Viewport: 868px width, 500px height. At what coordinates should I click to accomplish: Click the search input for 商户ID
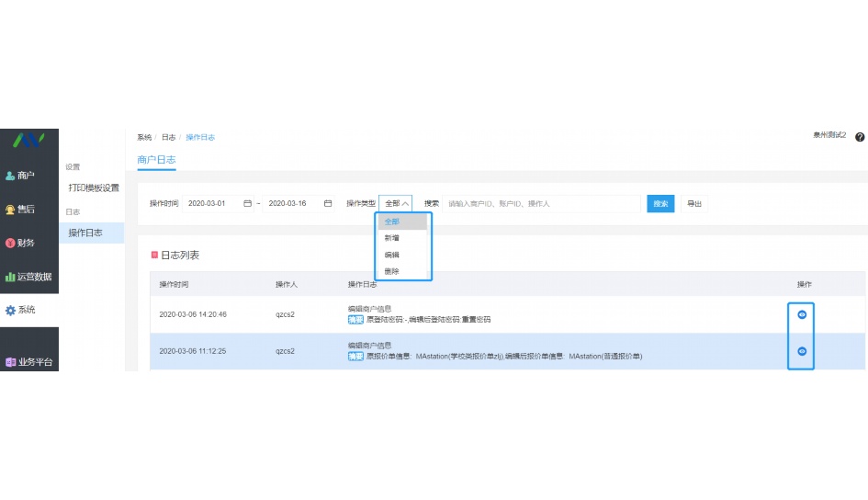coord(542,203)
